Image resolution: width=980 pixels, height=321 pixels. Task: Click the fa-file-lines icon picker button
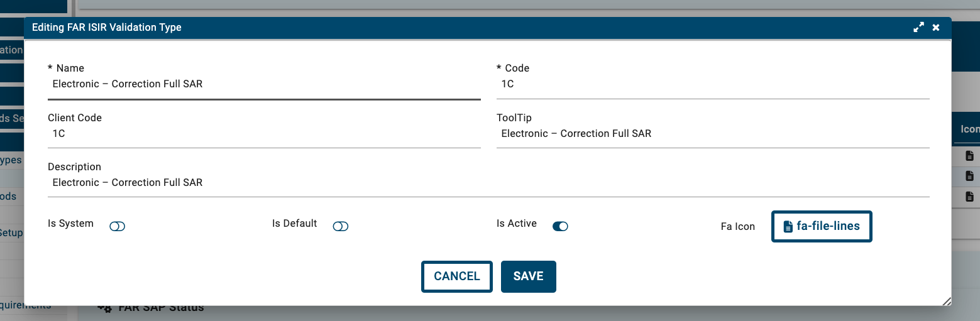(x=821, y=226)
